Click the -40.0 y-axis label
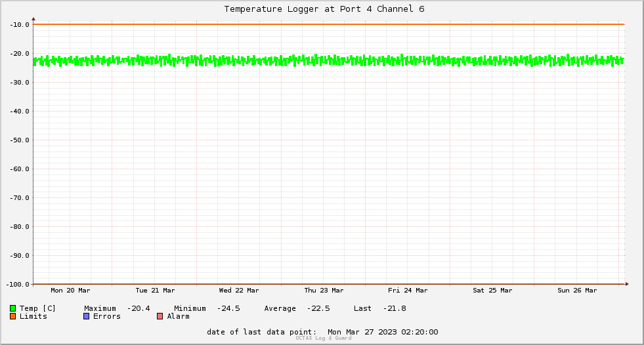The image size is (644, 345). [x=19, y=111]
